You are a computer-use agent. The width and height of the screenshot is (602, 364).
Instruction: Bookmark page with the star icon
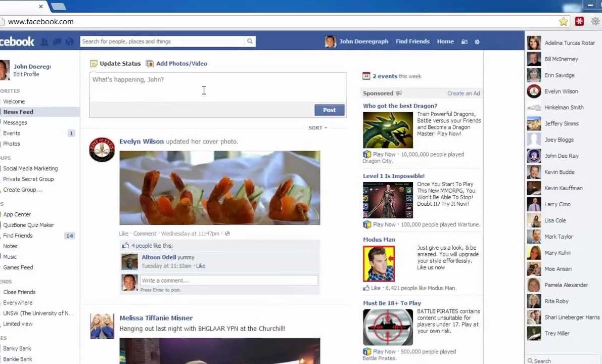563,22
